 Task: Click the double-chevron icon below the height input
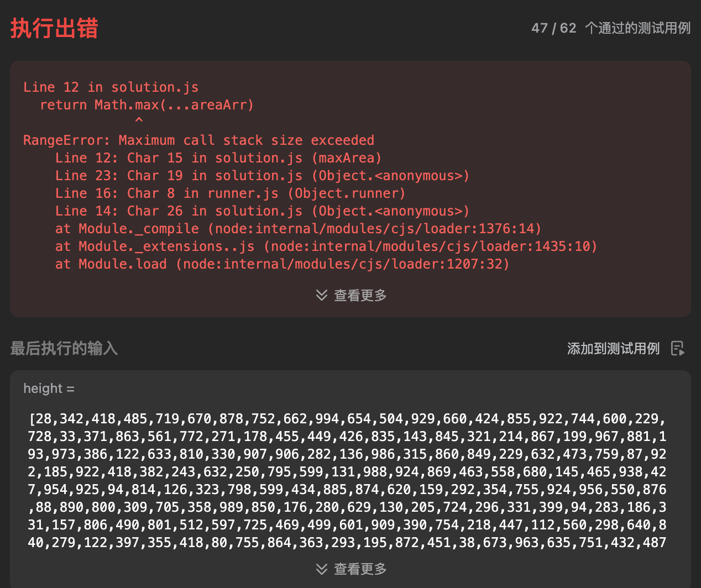pyautogui.click(x=321, y=569)
